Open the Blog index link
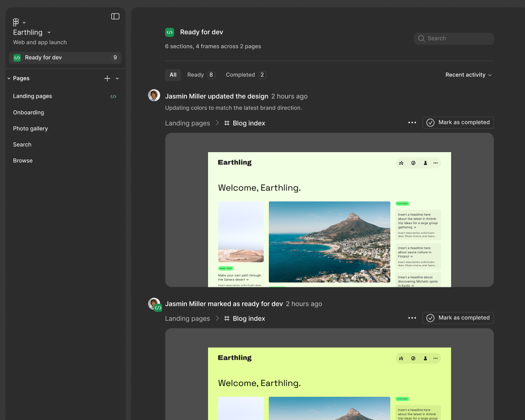The image size is (525, 420). point(249,123)
